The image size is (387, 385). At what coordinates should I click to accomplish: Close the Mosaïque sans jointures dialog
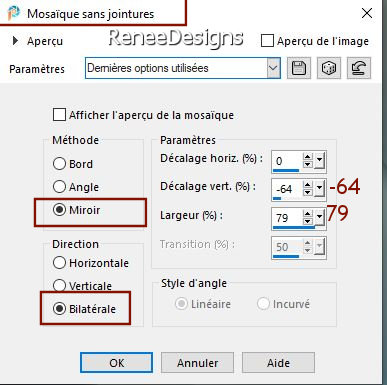point(367,13)
